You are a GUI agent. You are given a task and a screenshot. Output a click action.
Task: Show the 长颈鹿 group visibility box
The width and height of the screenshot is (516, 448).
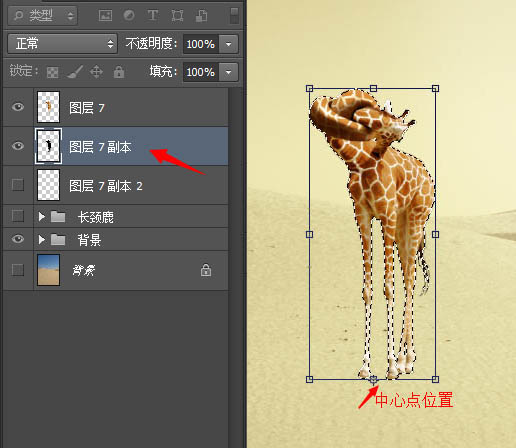(x=18, y=216)
